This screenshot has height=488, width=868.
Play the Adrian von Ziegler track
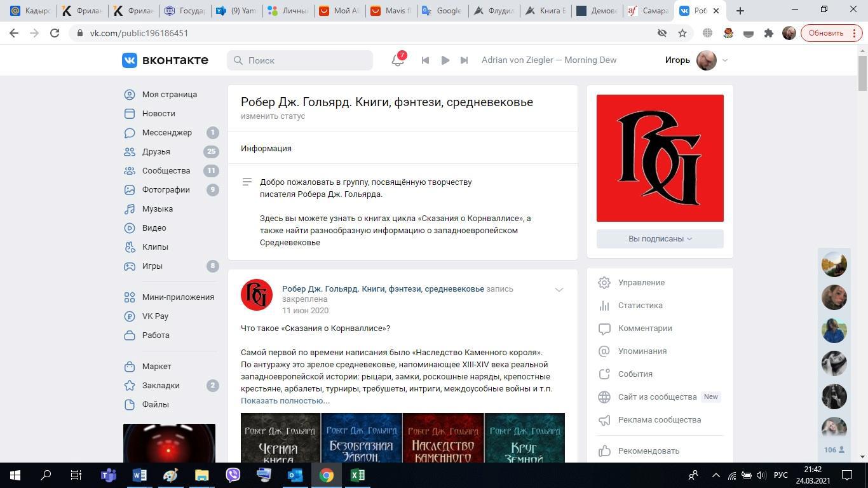tap(445, 60)
